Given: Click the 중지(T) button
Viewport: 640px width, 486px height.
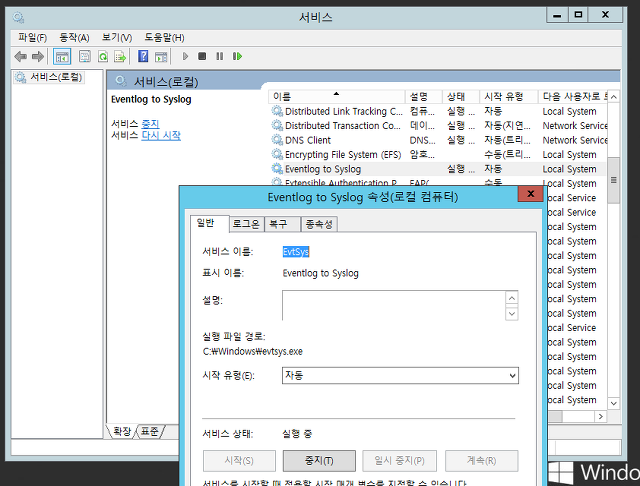Looking at the screenshot, I should pyautogui.click(x=319, y=461).
